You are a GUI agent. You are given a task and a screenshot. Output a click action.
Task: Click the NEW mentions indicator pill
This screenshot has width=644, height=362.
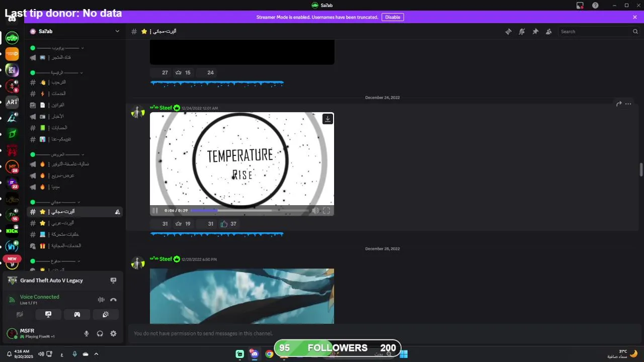[x=12, y=259]
